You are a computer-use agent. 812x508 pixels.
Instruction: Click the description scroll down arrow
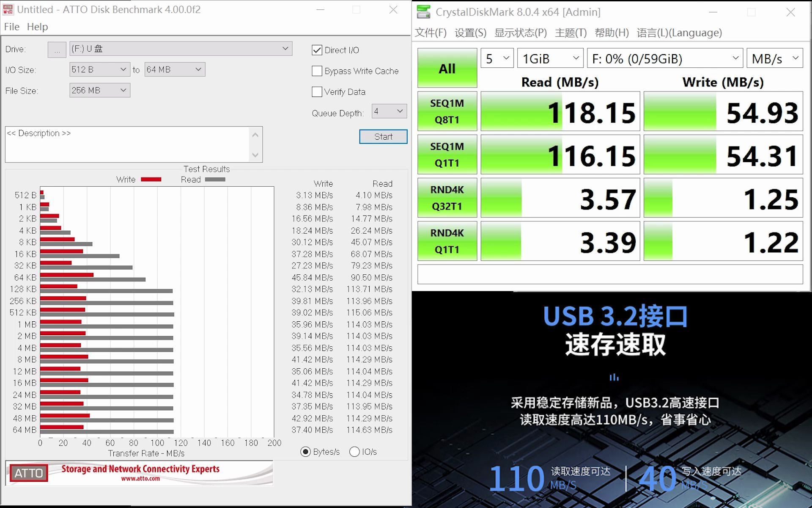(x=255, y=155)
